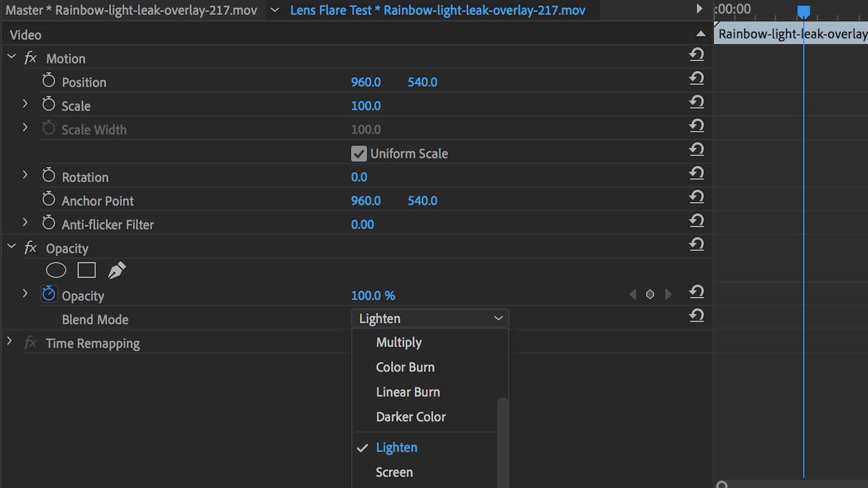Uncheck the Uniform Scale checkbox

(x=359, y=154)
